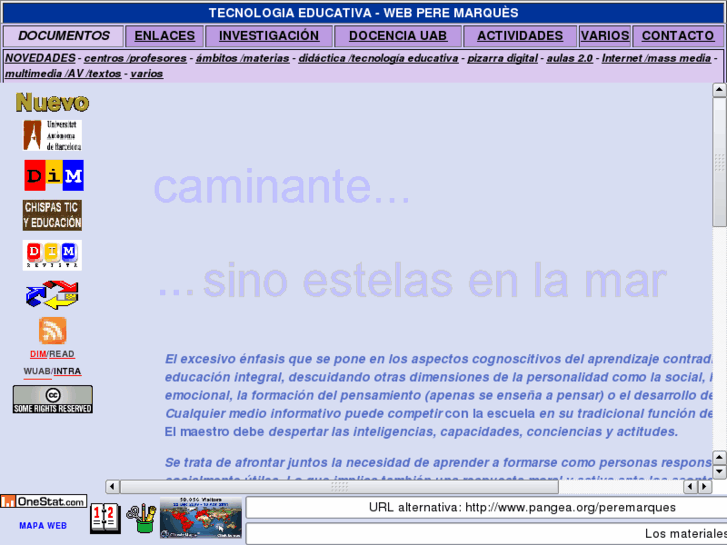Open the MAPA WEB link
This screenshot has width=727, height=545.
coord(43,526)
